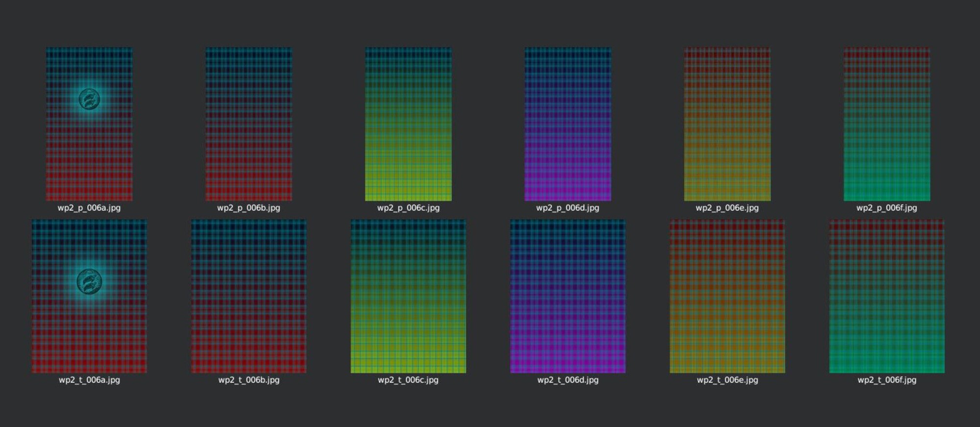Image resolution: width=980 pixels, height=427 pixels.
Task: Click the file name wp2_t_006d.jpg
Action: tap(568, 380)
